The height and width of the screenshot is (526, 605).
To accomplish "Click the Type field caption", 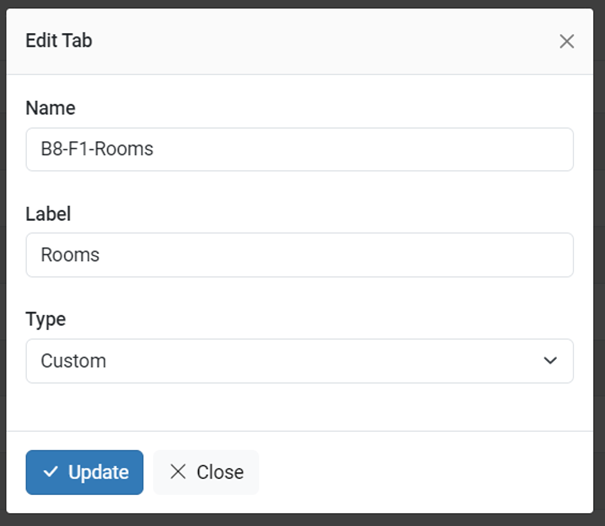I will tap(46, 320).
